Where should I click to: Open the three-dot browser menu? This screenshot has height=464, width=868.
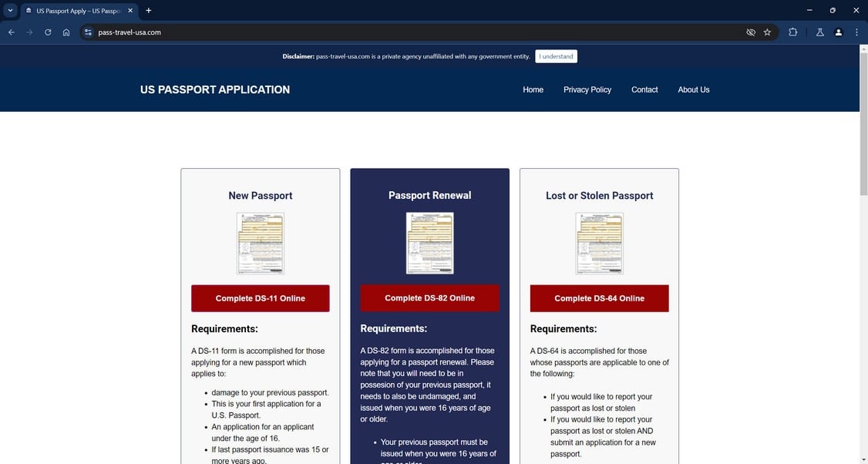(856, 32)
